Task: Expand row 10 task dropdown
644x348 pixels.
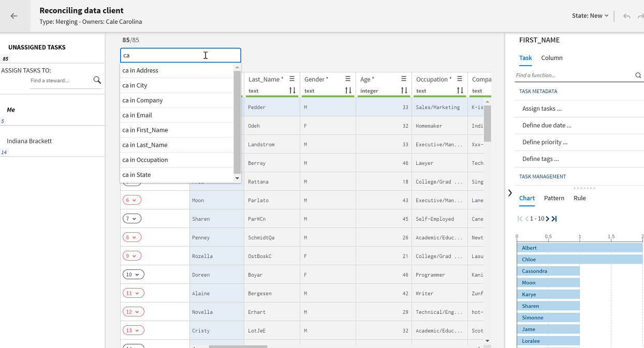Action: click(x=133, y=275)
